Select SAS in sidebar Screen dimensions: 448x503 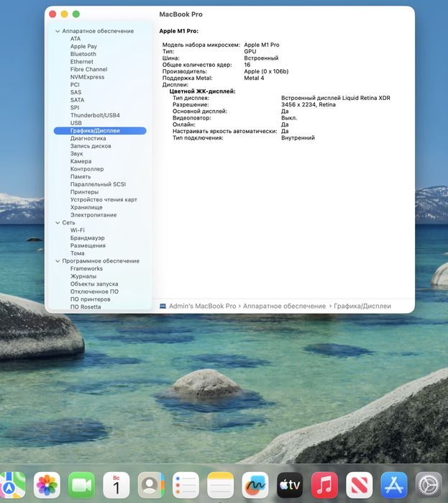pos(76,92)
